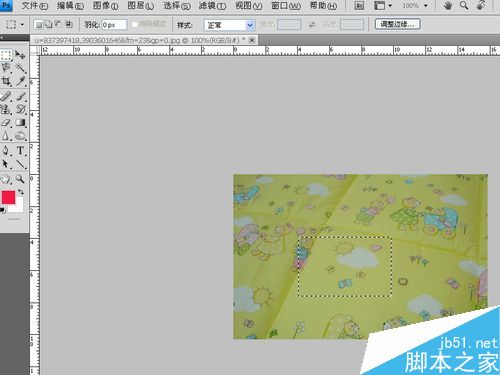
Task: Select the Horizontal Type tool
Action: point(20,150)
